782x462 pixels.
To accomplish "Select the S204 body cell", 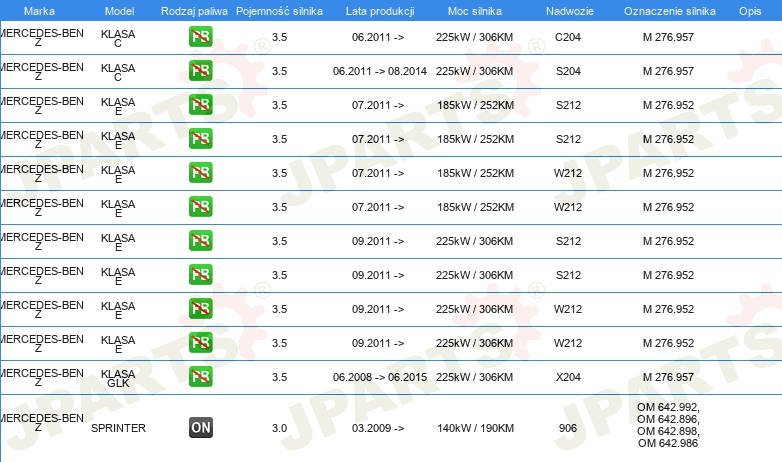I will pyautogui.click(x=568, y=71).
